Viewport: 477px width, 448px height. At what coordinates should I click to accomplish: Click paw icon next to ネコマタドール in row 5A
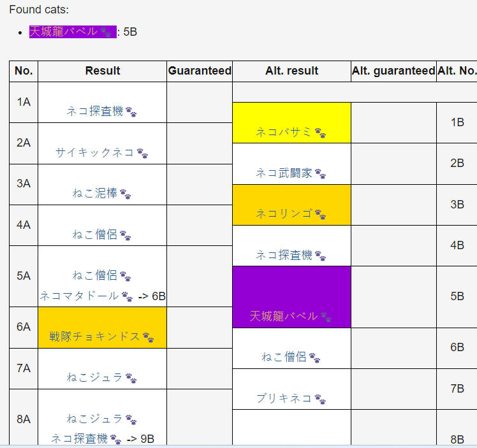[x=127, y=296]
